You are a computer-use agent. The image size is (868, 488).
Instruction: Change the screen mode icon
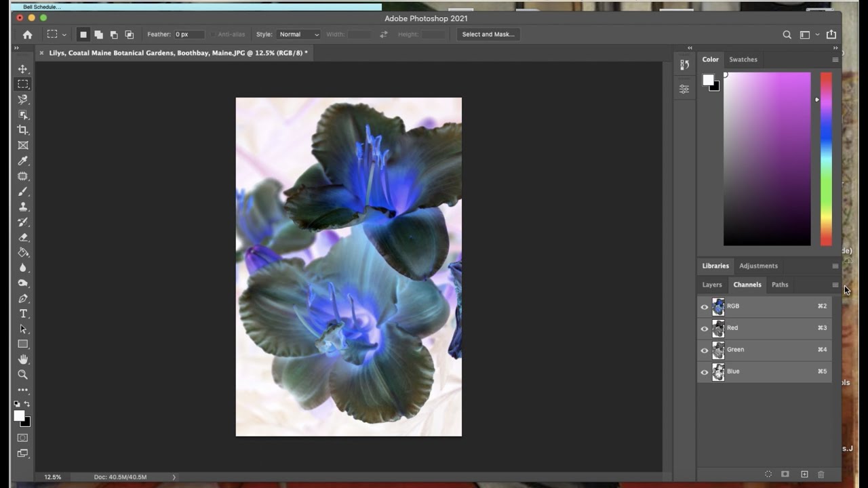23,453
